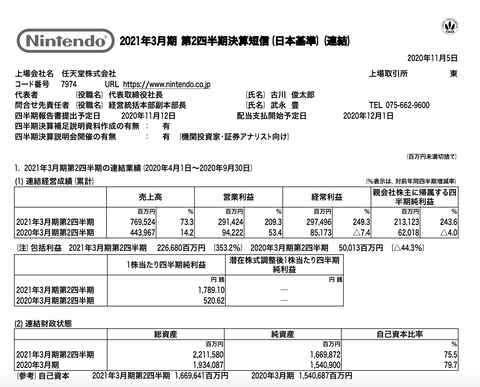Select the 上場取引所 label
Viewport: 480px width, 387px height.
coord(388,74)
